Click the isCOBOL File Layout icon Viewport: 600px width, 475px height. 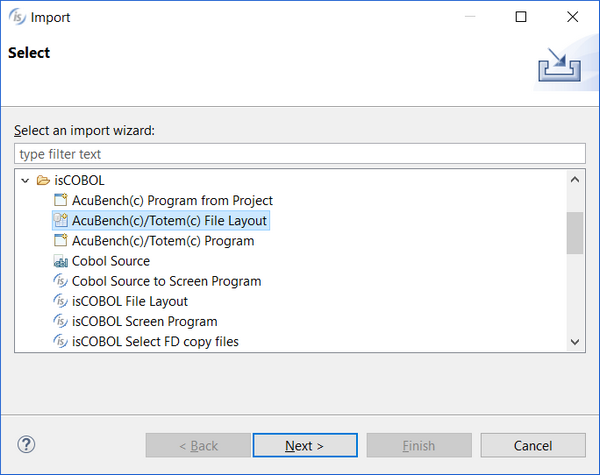(60, 301)
